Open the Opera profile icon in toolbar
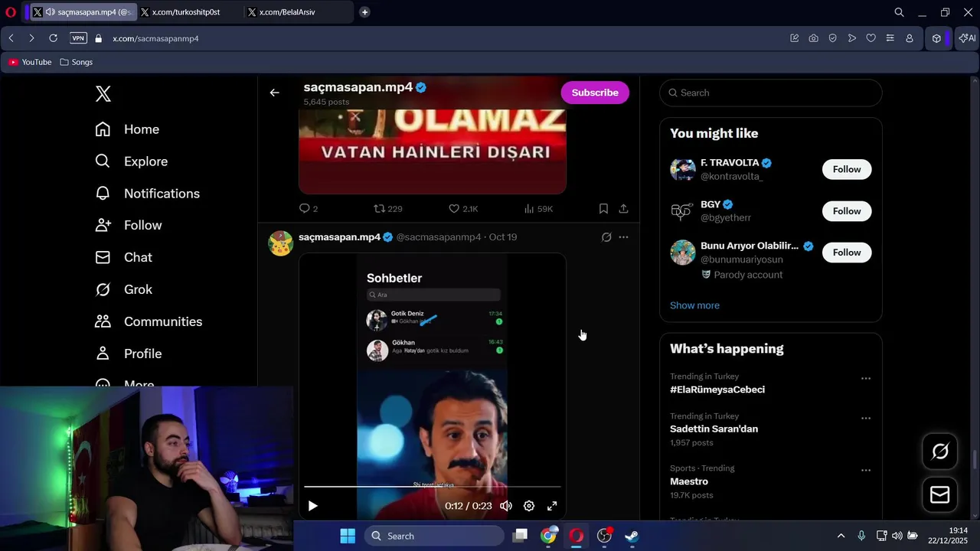Viewport: 980px width, 551px height. click(910, 38)
